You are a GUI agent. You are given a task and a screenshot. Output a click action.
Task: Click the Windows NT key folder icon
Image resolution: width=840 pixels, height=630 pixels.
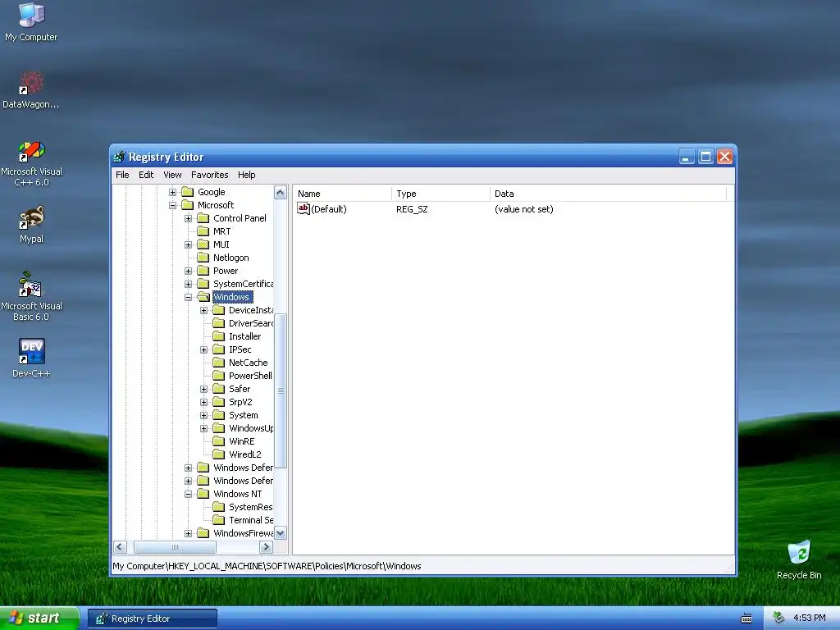click(x=203, y=494)
